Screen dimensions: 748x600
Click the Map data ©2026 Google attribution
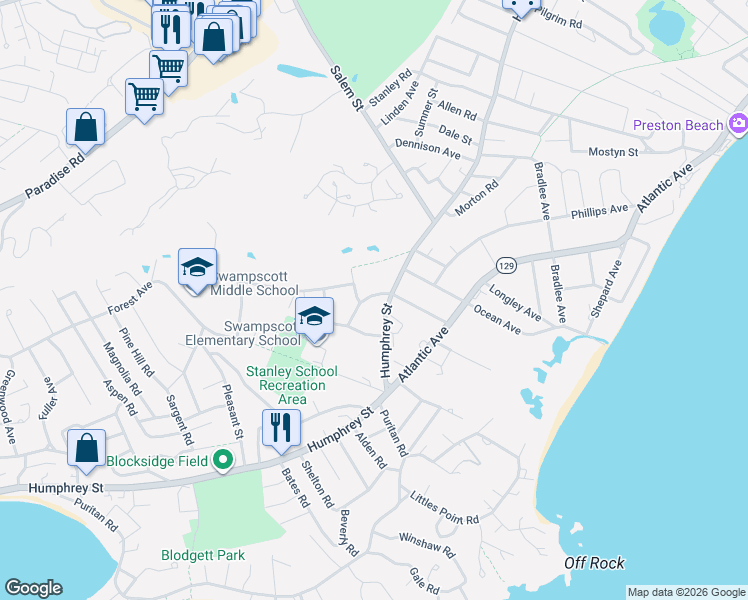pyautogui.click(x=687, y=592)
